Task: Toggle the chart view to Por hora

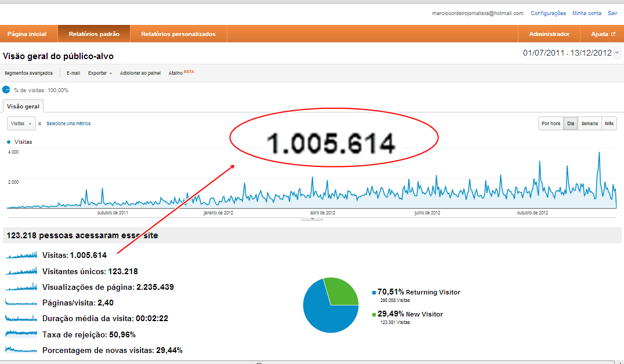Action: tap(550, 123)
